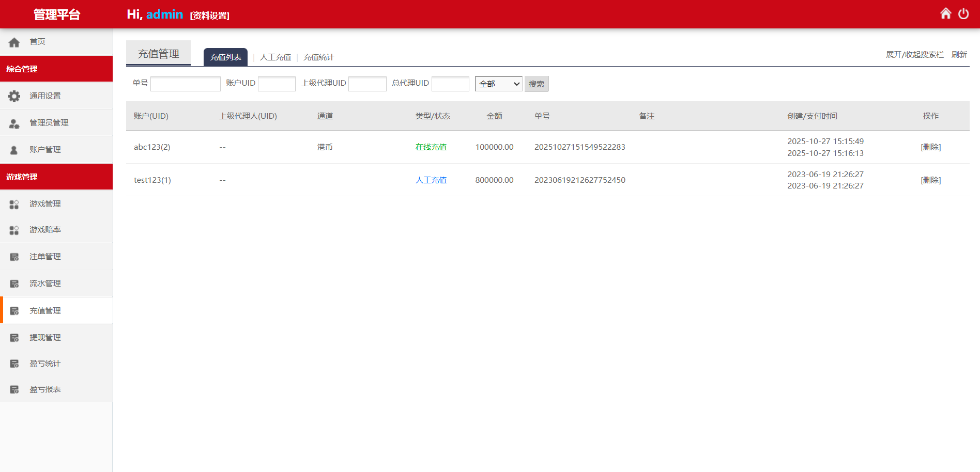Image resolution: width=980 pixels, height=472 pixels.
Task: Click the 刷新 refresh link
Action: 959,55
